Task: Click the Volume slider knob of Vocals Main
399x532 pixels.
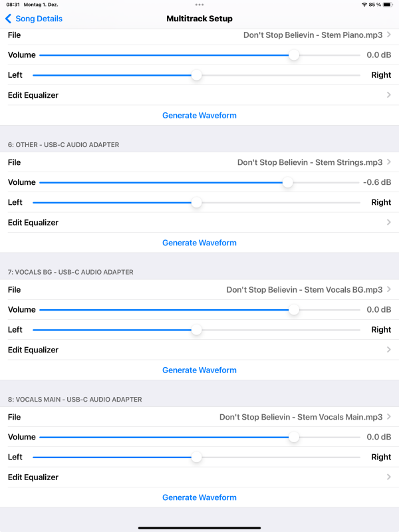Action: [x=293, y=437]
